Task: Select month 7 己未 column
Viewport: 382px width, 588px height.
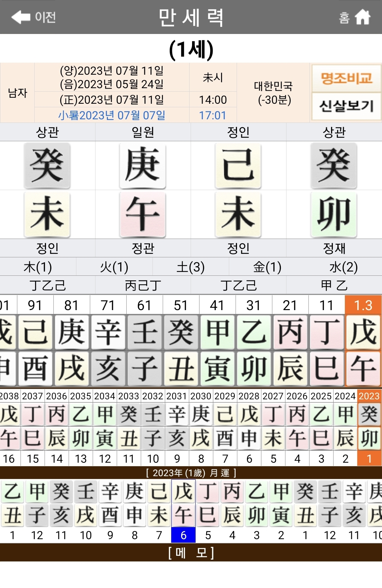Action: [x=159, y=511]
